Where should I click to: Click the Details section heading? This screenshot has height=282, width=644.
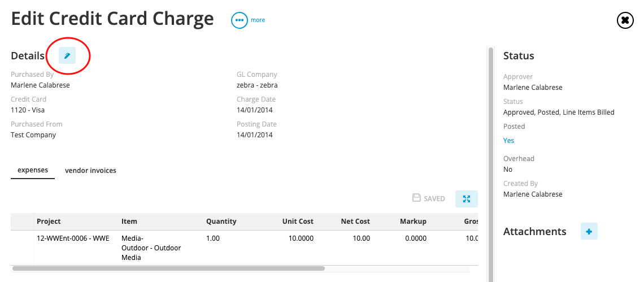tap(28, 56)
